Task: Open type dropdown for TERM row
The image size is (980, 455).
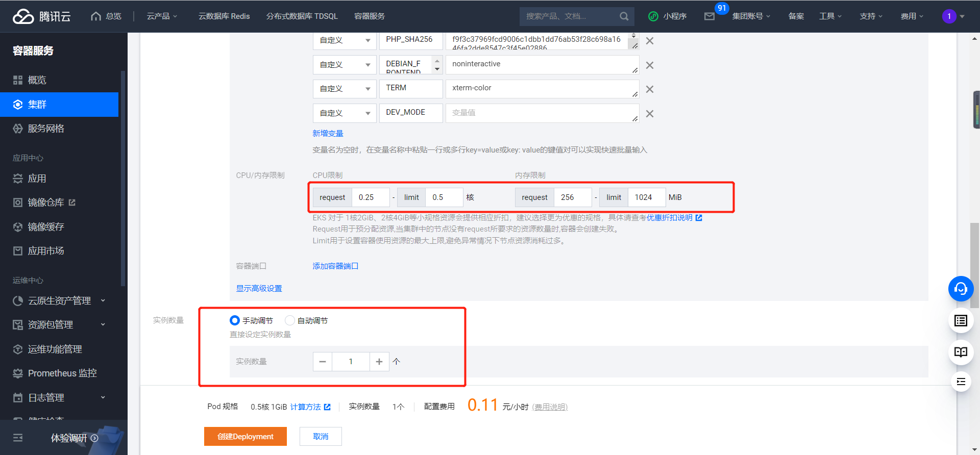Action: click(x=345, y=89)
